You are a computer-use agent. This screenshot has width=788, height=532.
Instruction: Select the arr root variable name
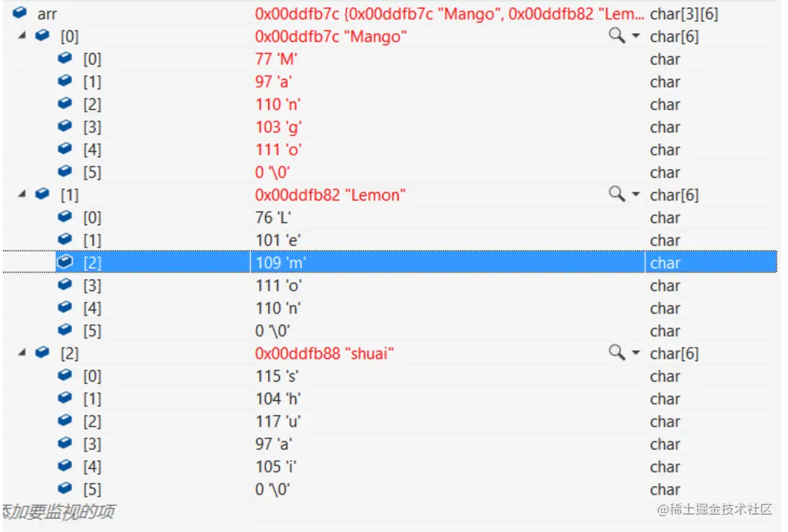[x=47, y=14]
